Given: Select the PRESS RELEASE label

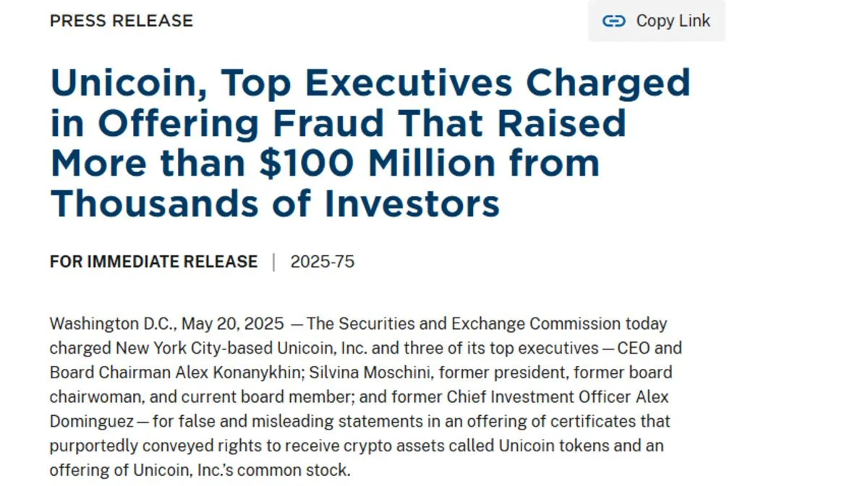Looking at the screenshot, I should pos(122,21).
